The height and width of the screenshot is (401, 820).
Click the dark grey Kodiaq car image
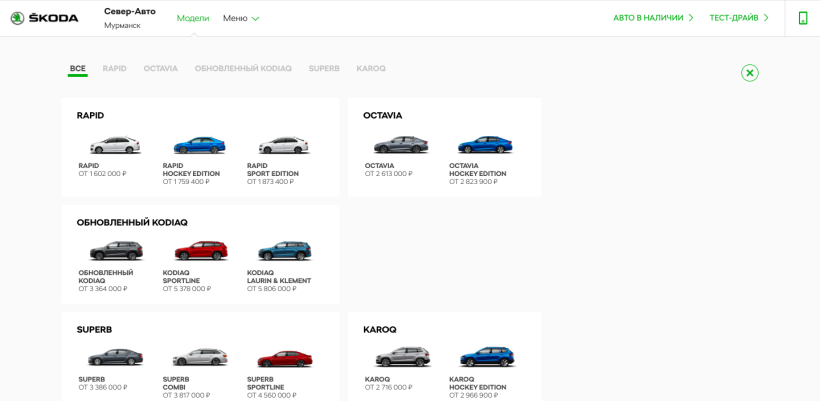[x=116, y=251]
